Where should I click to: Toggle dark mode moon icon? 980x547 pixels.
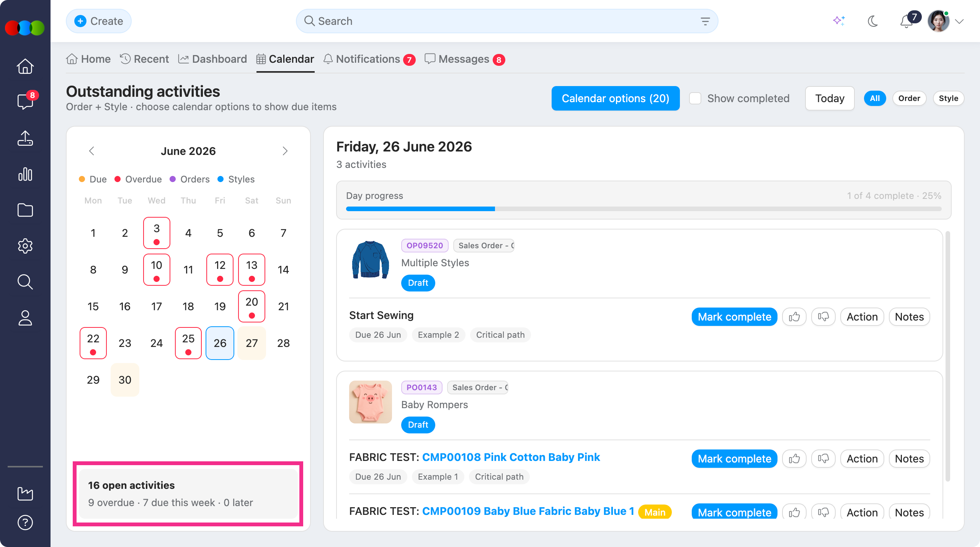click(x=872, y=21)
